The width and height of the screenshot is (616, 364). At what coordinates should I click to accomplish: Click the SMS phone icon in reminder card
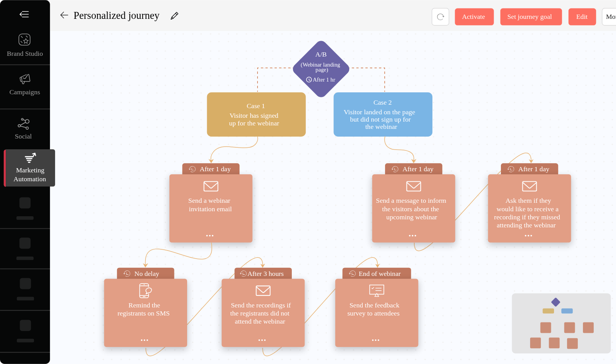point(145,291)
